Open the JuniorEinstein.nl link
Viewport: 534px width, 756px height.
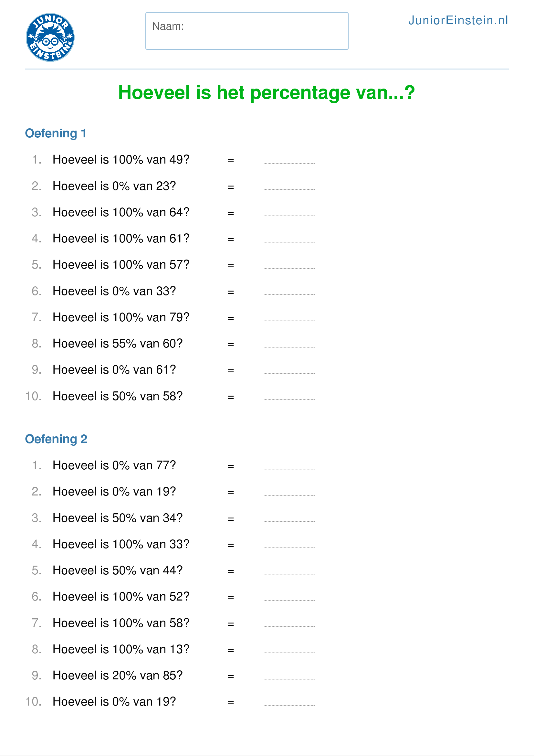458,20
